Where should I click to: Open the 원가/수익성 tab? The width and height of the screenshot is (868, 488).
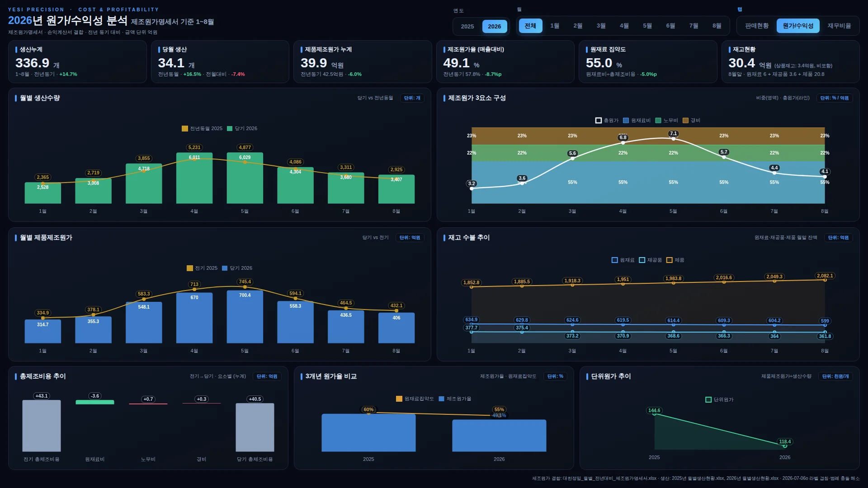click(798, 26)
